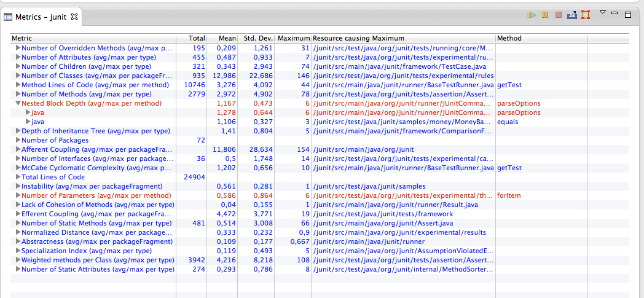Click the export metrics icon
This screenshot has height=298, width=644.
(571, 15)
